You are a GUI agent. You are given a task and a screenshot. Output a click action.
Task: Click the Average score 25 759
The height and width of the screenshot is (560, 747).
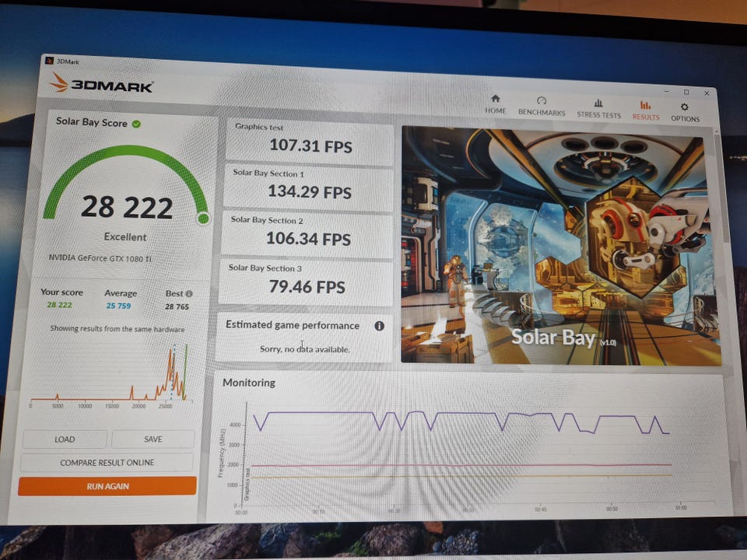118,306
